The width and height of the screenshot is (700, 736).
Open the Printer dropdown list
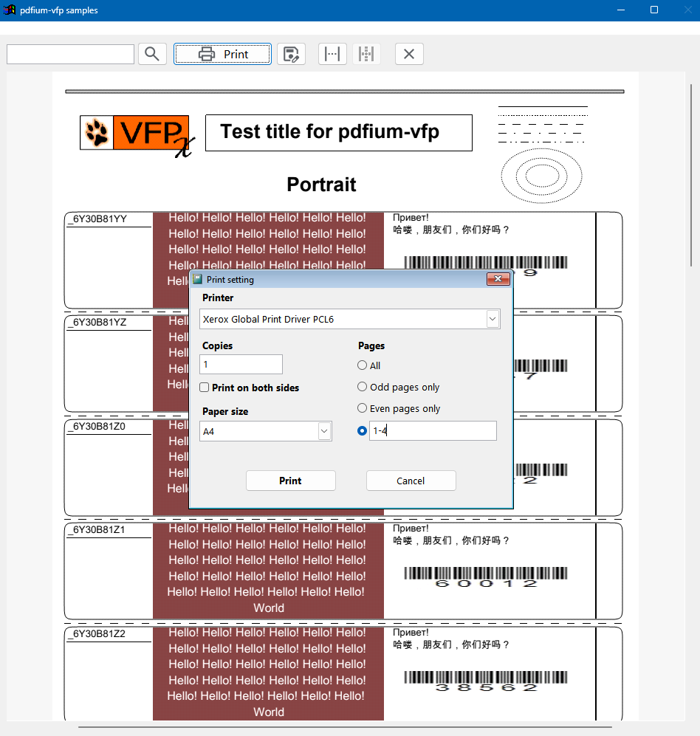[493, 319]
